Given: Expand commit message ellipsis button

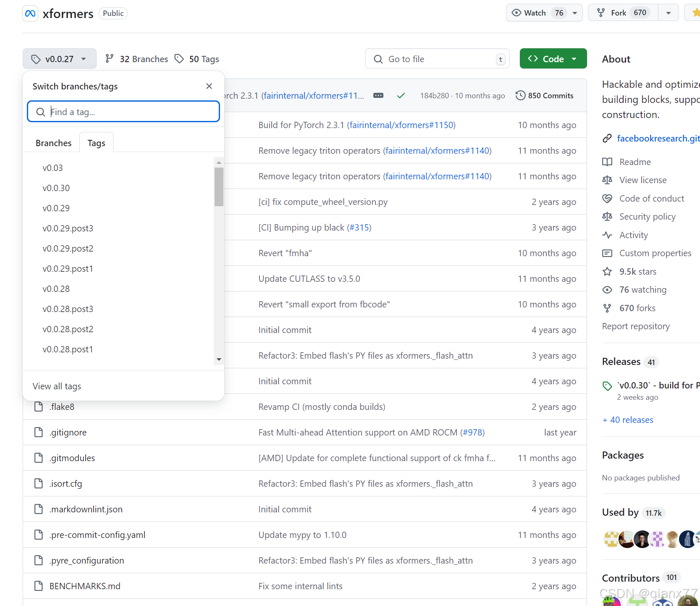Looking at the screenshot, I should click(x=378, y=95).
